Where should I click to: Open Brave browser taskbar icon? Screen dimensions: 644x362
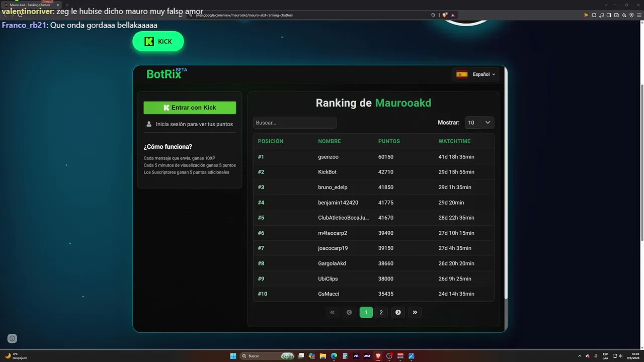pos(378,356)
